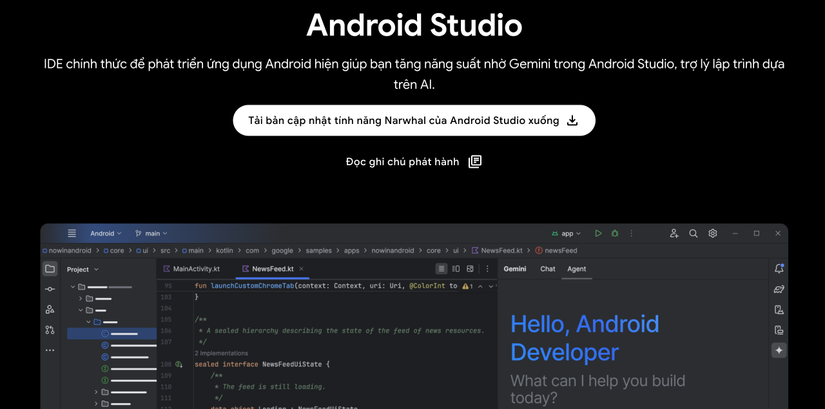Open the Pull Requests sidebar icon

click(49, 330)
